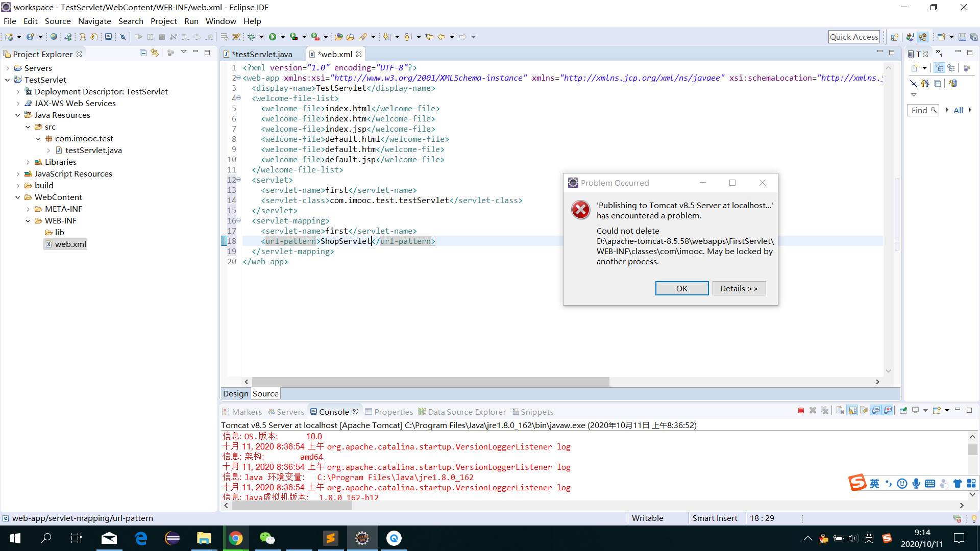
Task: Toggle Show Console on standard error change
Action: 888,411
